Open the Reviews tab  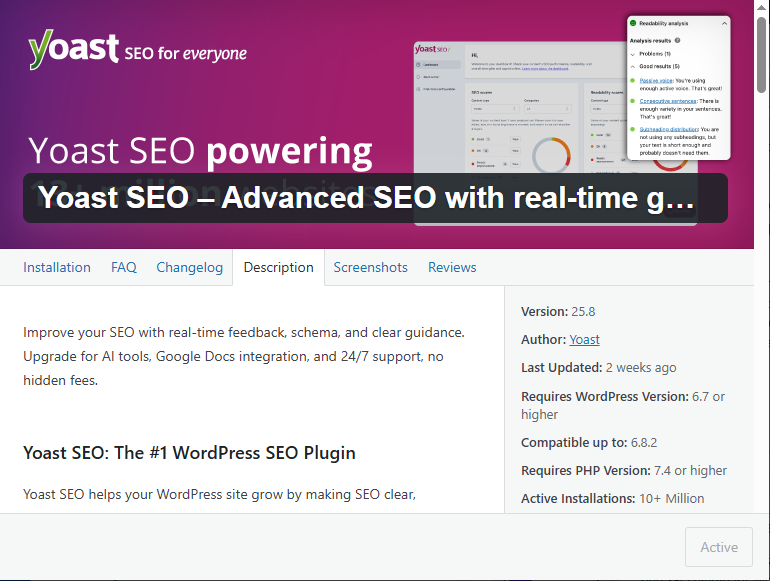(x=452, y=267)
